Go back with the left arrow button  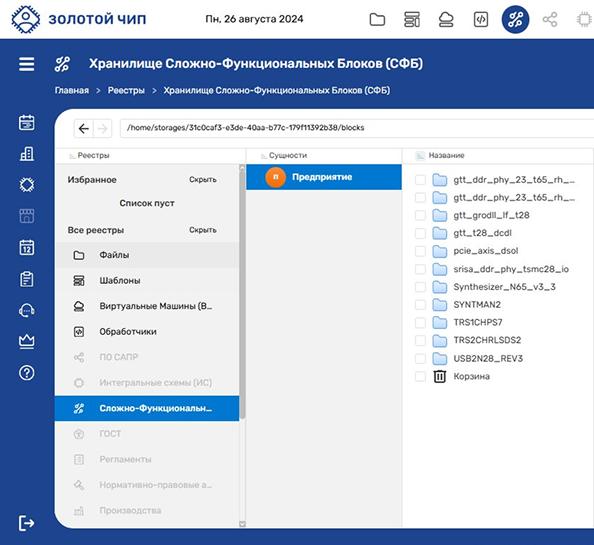[x=84, y=128]
